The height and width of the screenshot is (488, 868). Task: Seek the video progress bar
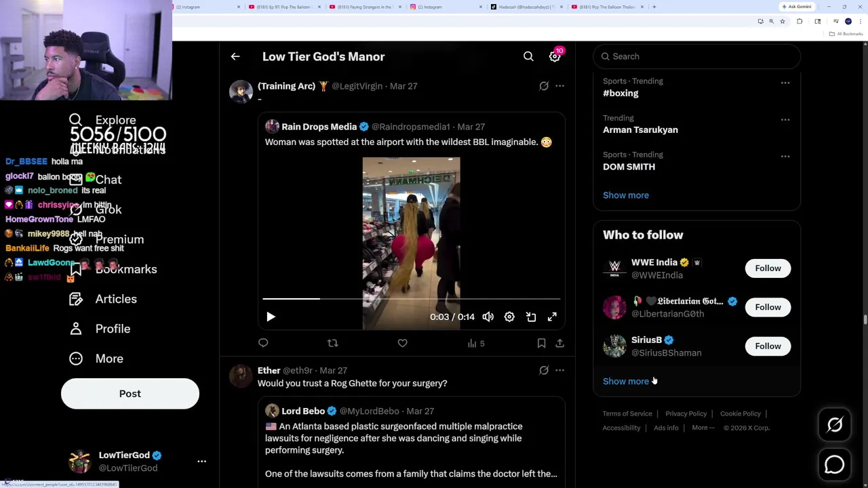coord(411,298)
